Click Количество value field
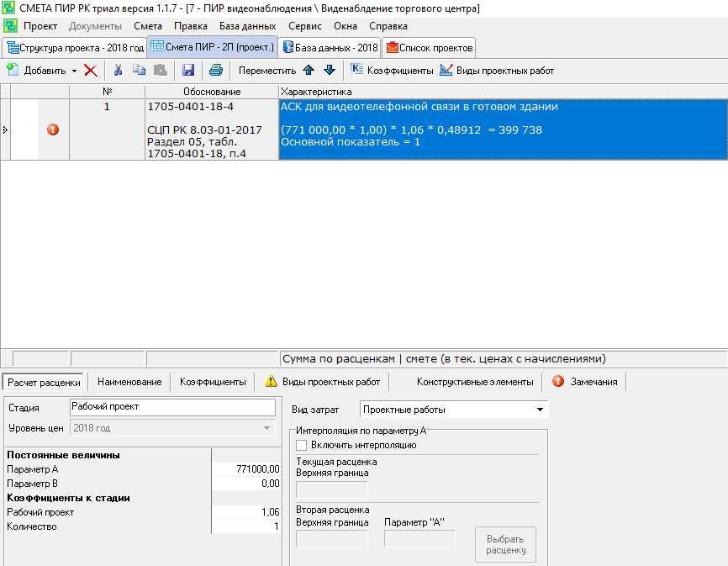 click(246, 526)
